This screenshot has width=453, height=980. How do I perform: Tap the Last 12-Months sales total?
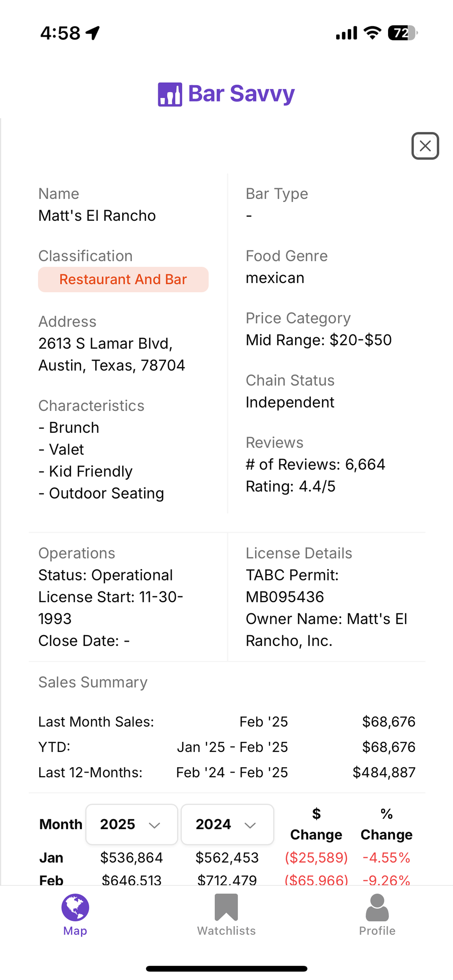384,772
